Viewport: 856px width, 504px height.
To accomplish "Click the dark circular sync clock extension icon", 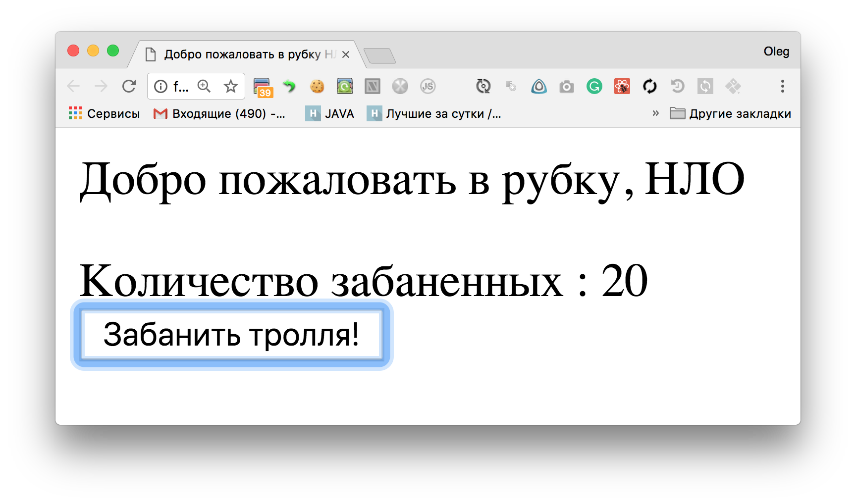I will [x=483, y=87].
